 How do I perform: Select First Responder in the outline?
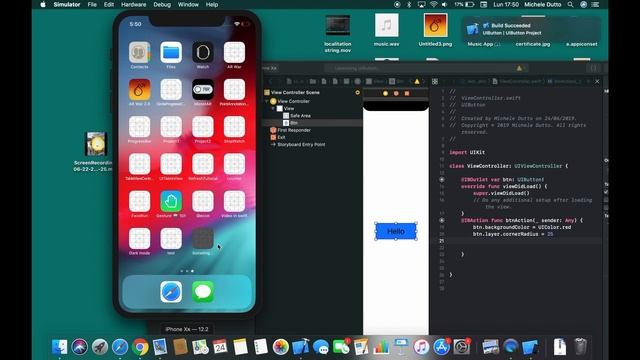tap(294, 130)
